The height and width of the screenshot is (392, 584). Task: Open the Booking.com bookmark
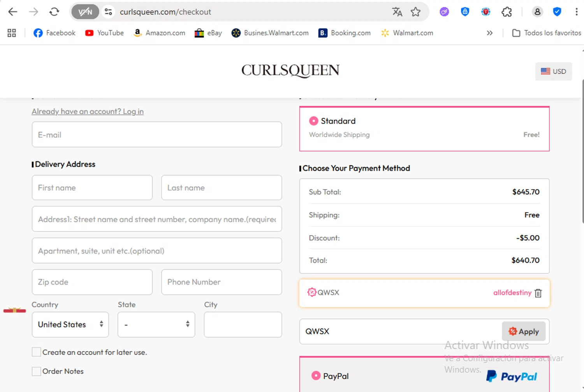[345, 33]
